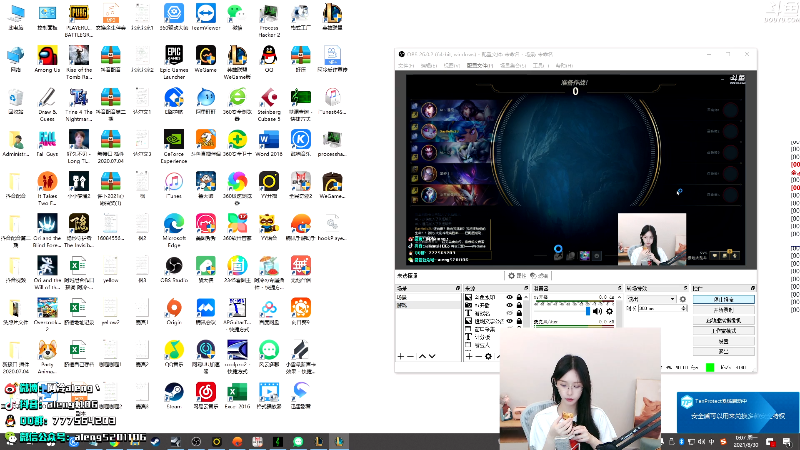
Task: Open the OBS 配置文件 (Profile) menu
Action: 480,65
